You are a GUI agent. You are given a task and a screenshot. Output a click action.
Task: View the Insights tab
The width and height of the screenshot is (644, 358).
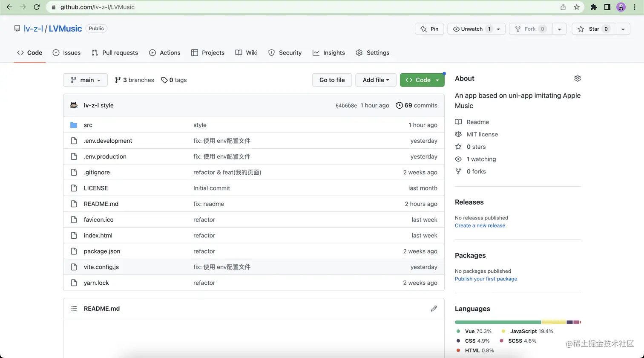tap(329, 53)
